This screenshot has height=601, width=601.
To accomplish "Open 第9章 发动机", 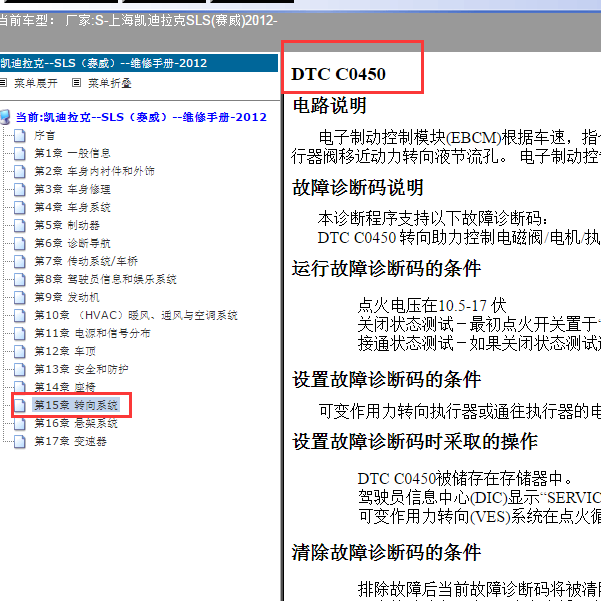I will tap(67, 297).
